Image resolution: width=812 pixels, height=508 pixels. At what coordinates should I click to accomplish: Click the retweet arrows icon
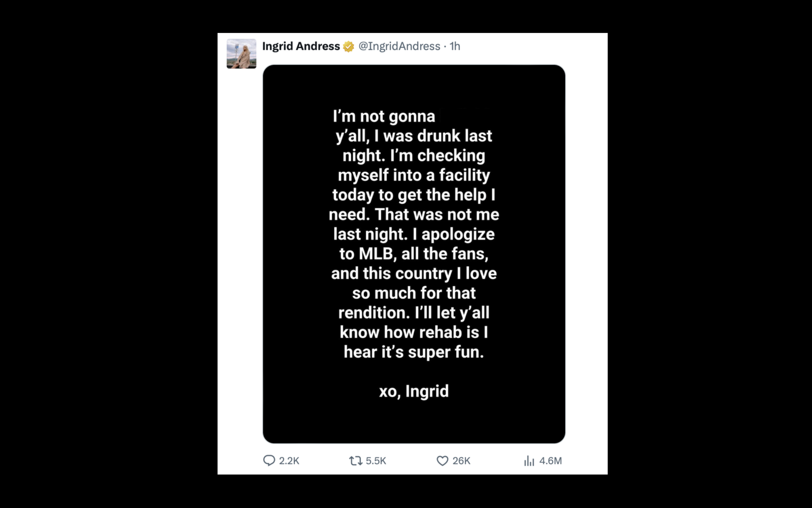click(356, 461)
